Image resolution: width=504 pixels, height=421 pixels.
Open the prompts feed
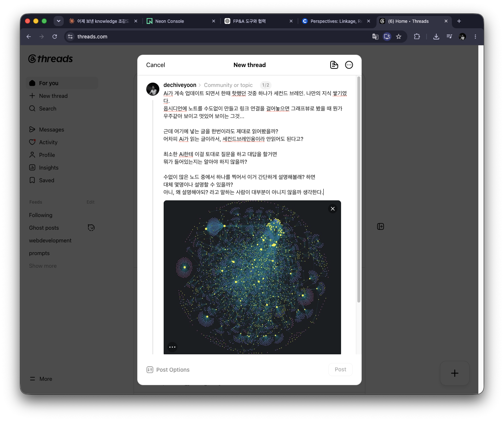[x=39, y=253]
